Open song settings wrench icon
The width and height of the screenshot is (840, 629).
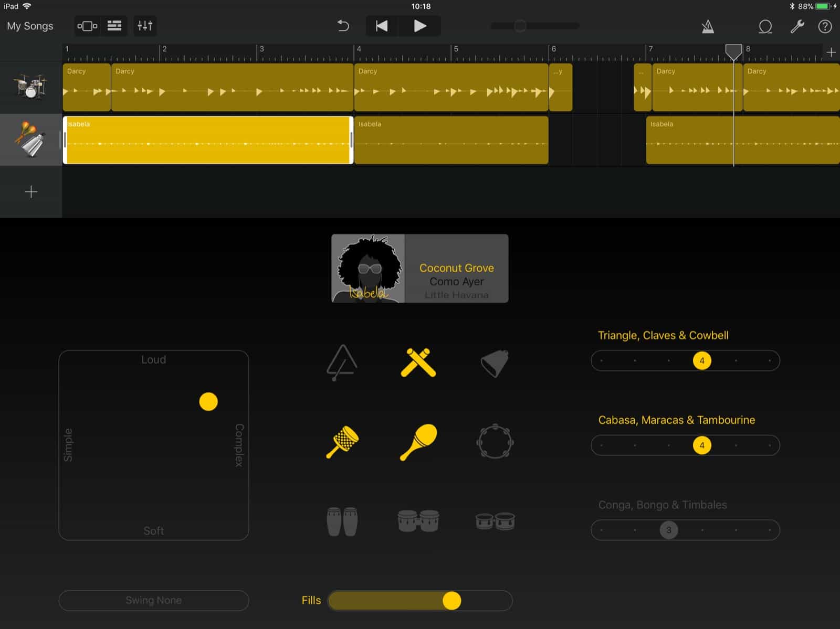coord(797,26)
